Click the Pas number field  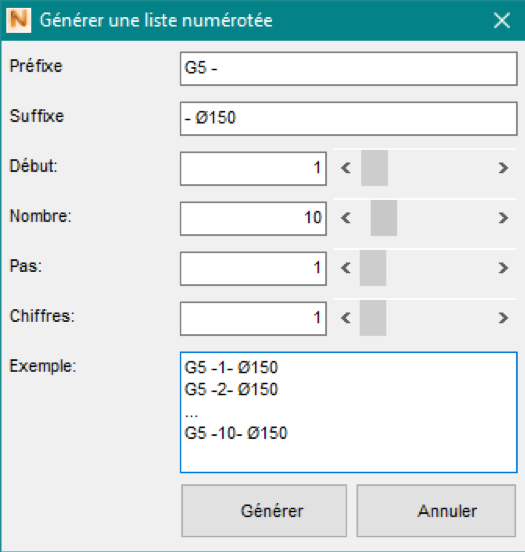[253, 269]
